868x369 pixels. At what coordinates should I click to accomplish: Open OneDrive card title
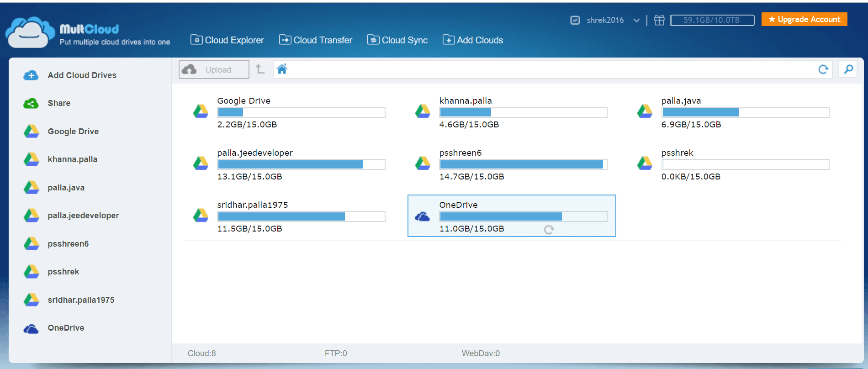click(458, 205)
